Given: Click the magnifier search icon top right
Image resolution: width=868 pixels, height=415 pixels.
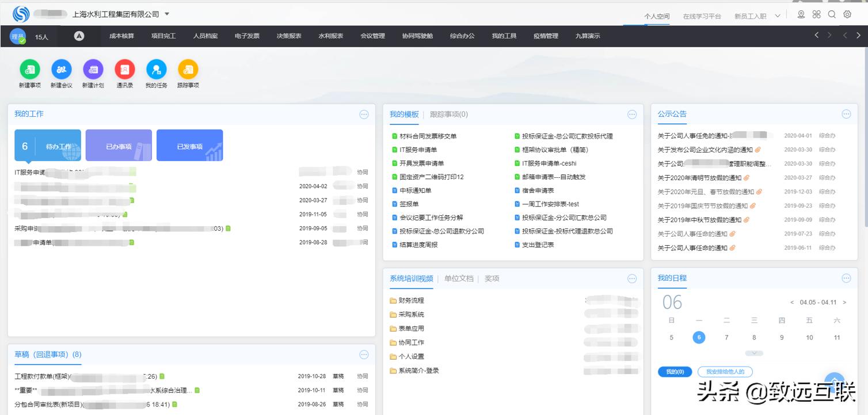Looking at the screenshot, I should [x=832, y=14].
